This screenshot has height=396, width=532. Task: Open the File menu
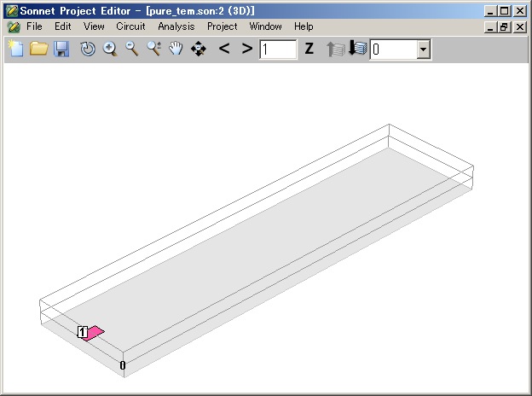pyautogui.click(x=34, y=26)
